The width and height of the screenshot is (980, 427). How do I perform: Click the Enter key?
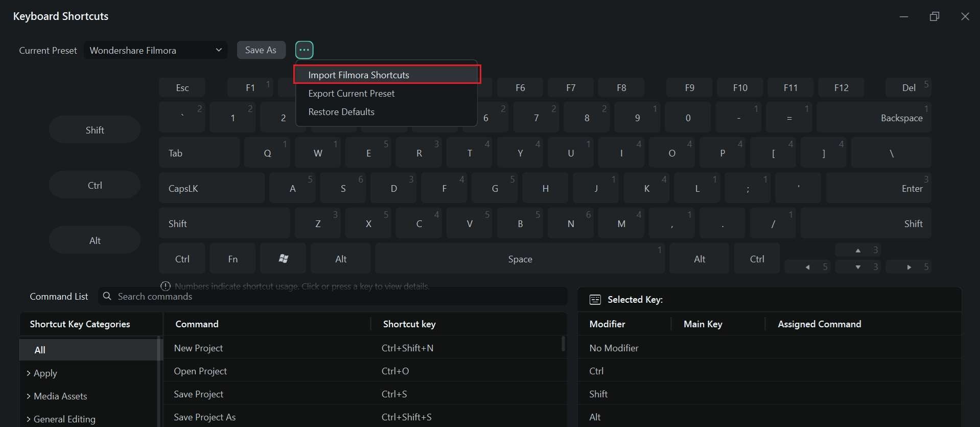[x=878, y=188]
